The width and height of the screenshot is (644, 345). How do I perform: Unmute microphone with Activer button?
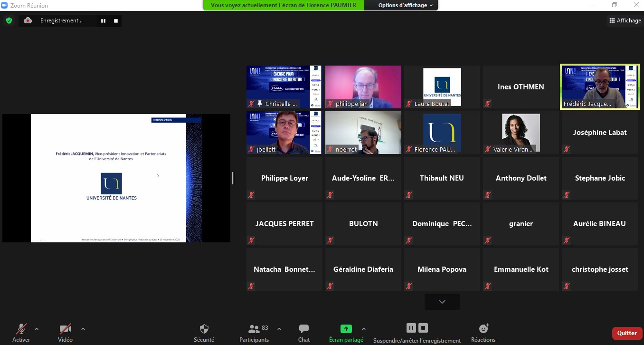click(21, 329)
